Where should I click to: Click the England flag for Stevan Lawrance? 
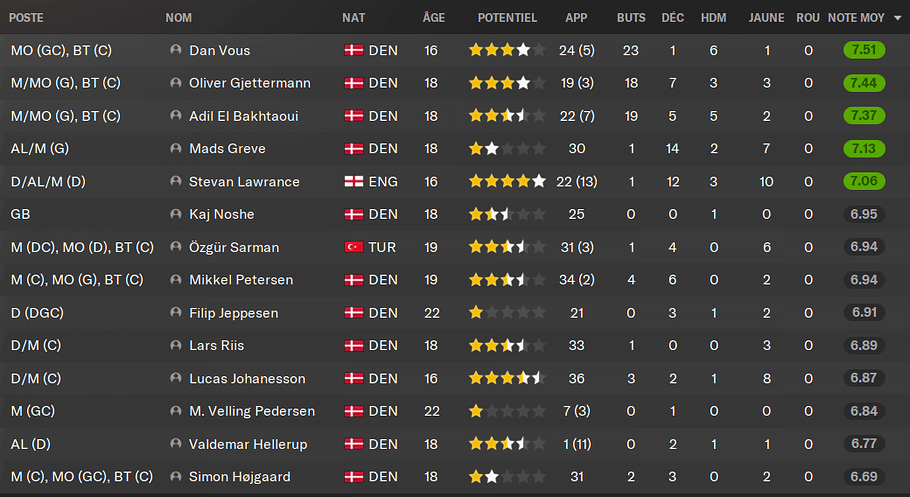pyautogui.click(x=353, y=182)
